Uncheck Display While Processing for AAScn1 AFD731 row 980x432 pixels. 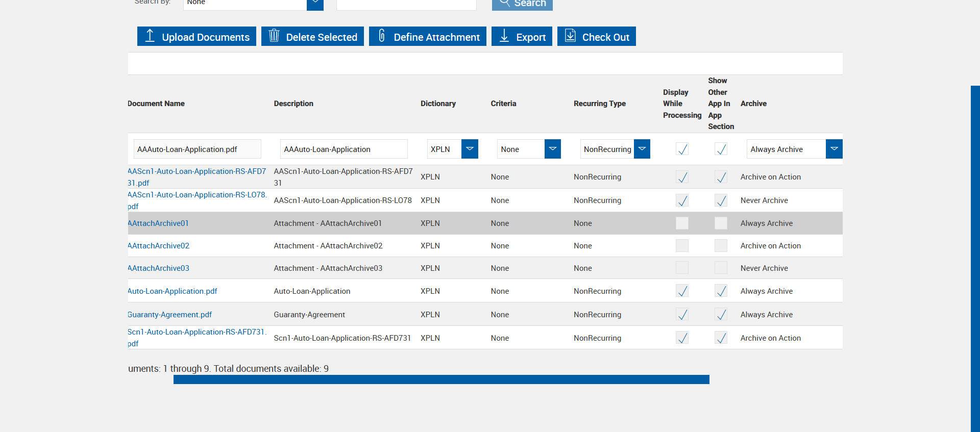tap(682, 177)
